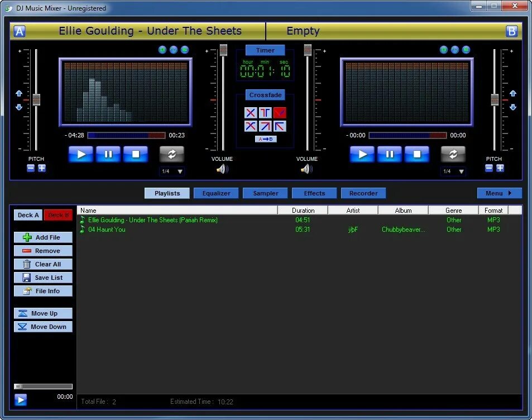Open Deck B 1/4 loop length dropdown

click(453, 171)
